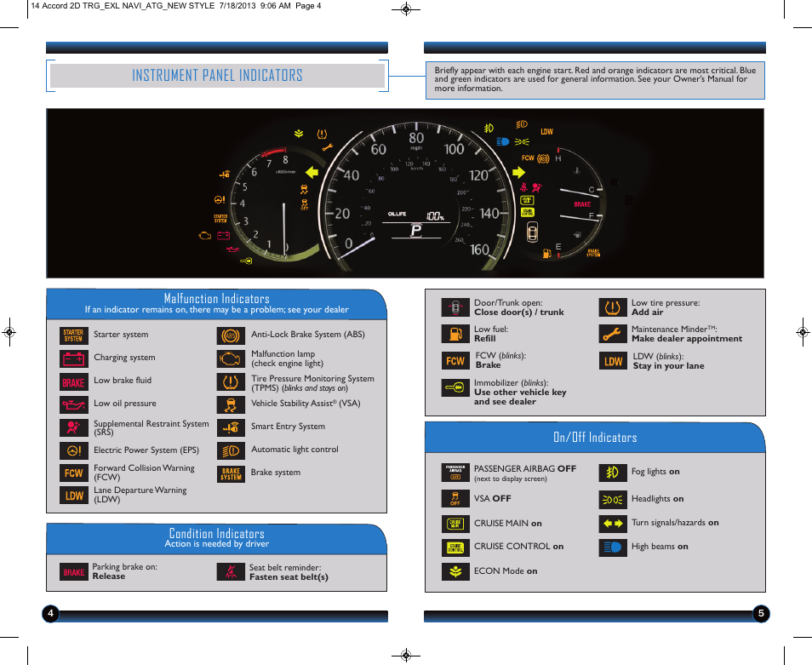Toggle the ECON Mode indicator
The image size is (812, 665).
[455, 571]
